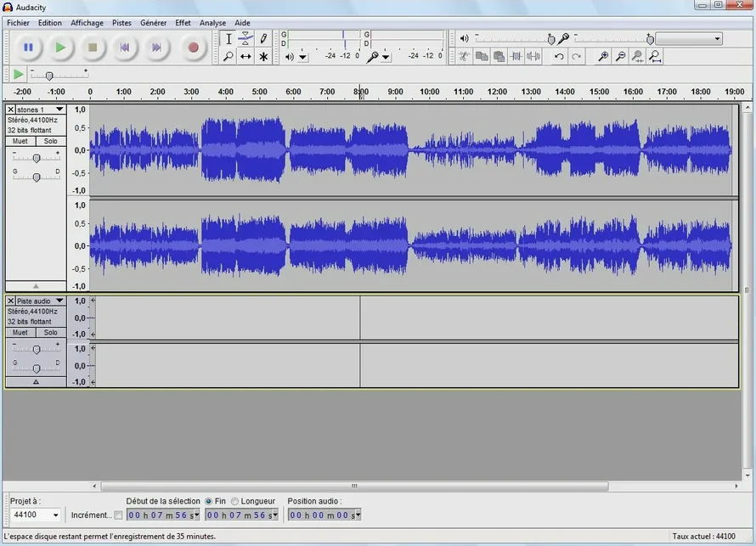Click the Record button
Screen dimensions: 756x546
pyautogui.click(x=193, y=48)
